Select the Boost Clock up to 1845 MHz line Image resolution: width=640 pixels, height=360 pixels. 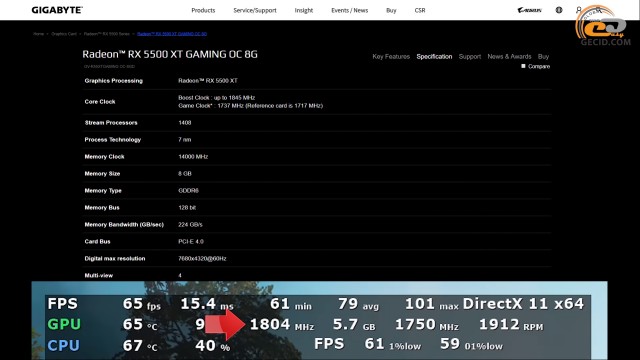216,98
